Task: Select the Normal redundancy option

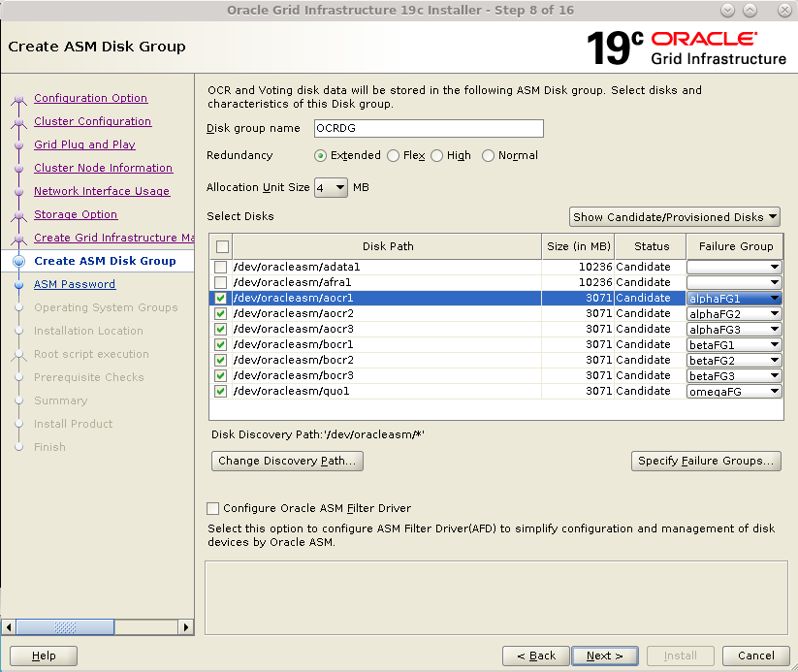Action: 488,155
